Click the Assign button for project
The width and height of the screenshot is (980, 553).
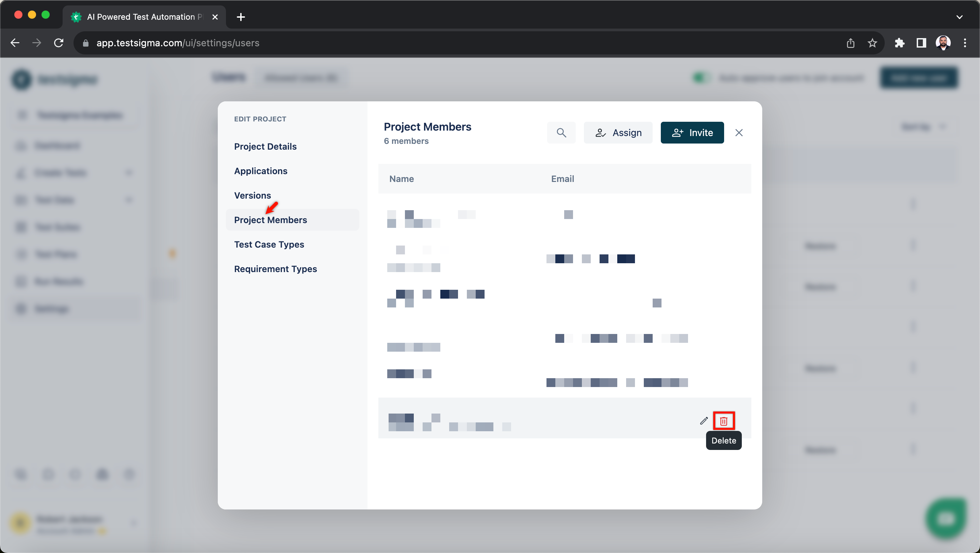(618, 133)
